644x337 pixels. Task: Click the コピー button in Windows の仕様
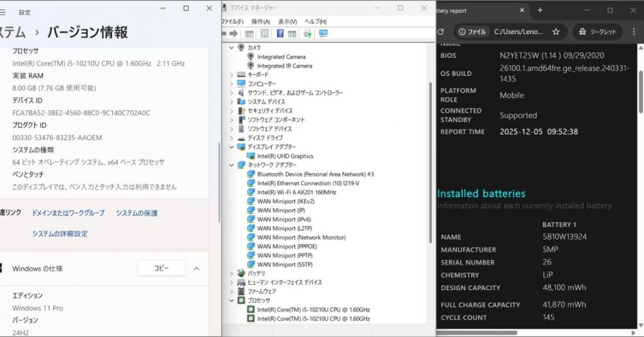(162, 268)
